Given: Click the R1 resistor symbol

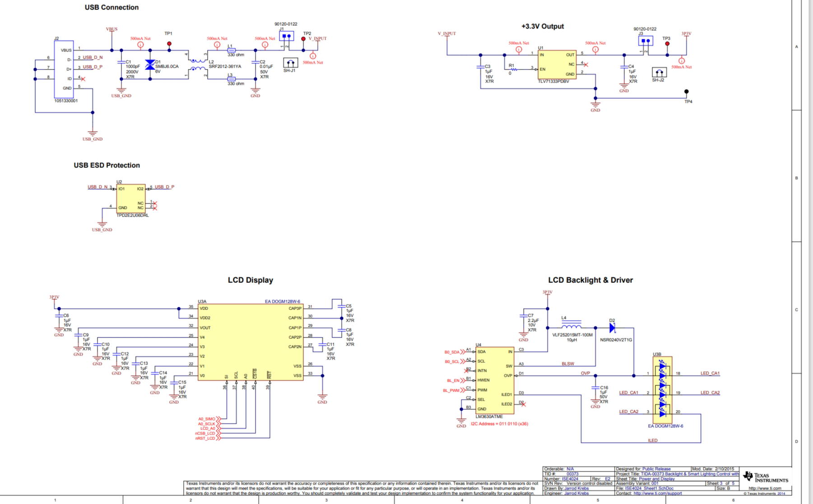Looking at the screenshot, I should (514, 69).
